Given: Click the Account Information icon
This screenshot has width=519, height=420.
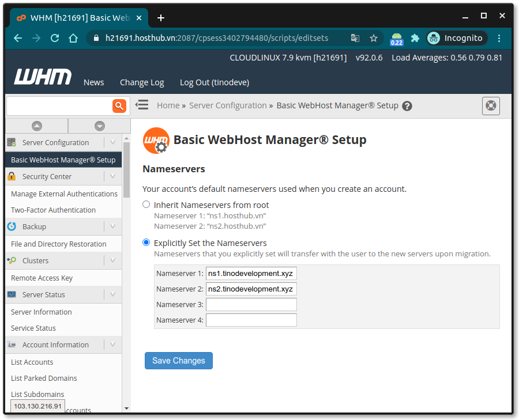Looking at the screenshot, I should [x=12, y=345].
